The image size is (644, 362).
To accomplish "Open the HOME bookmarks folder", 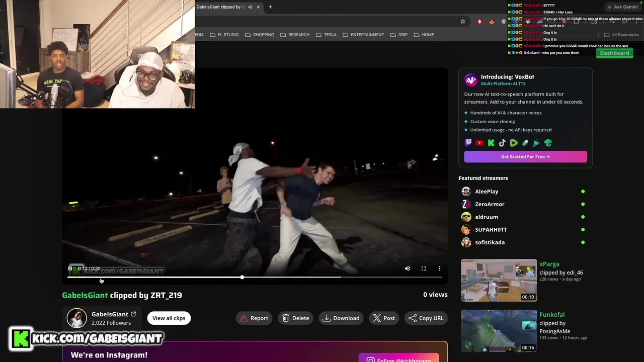I will pyautogui.click(x=424, y=35).
